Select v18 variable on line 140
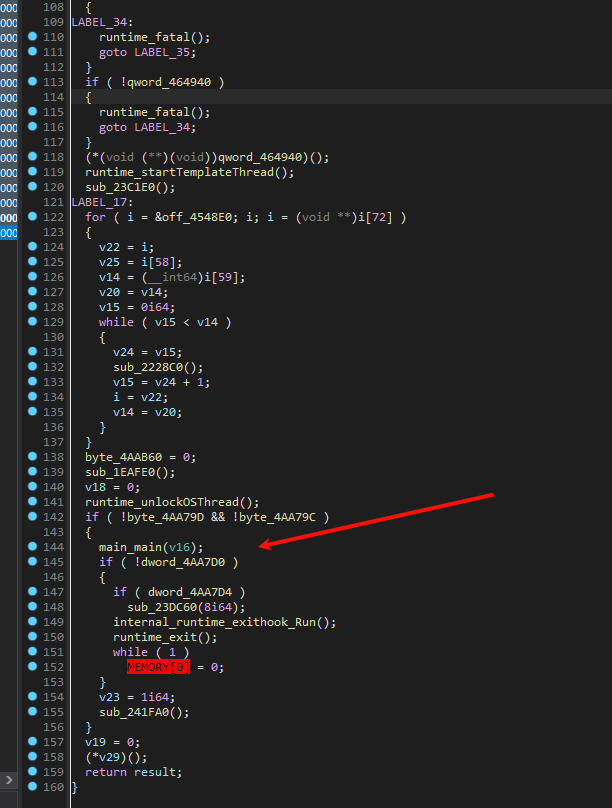 [95, 487]
